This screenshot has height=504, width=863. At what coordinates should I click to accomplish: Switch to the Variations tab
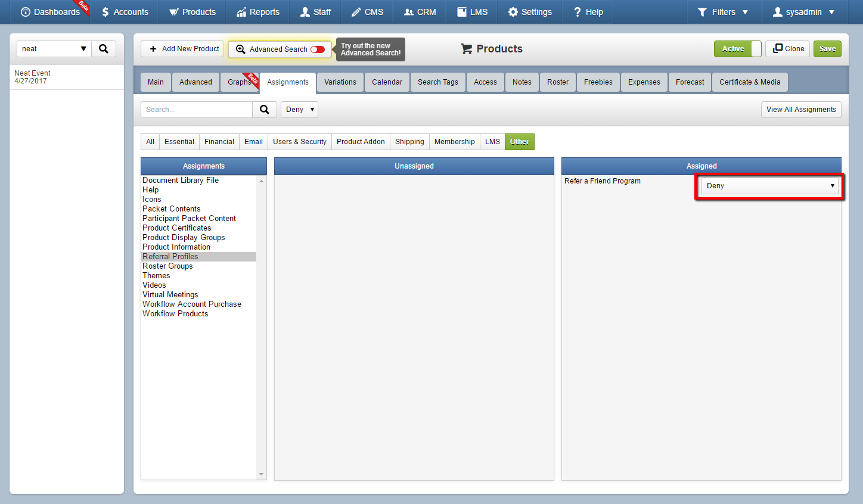(340, 82)
